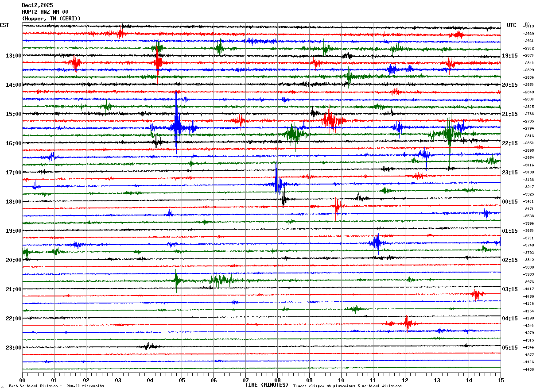Click the DC offset value -3401

click(x=529, y=202)
